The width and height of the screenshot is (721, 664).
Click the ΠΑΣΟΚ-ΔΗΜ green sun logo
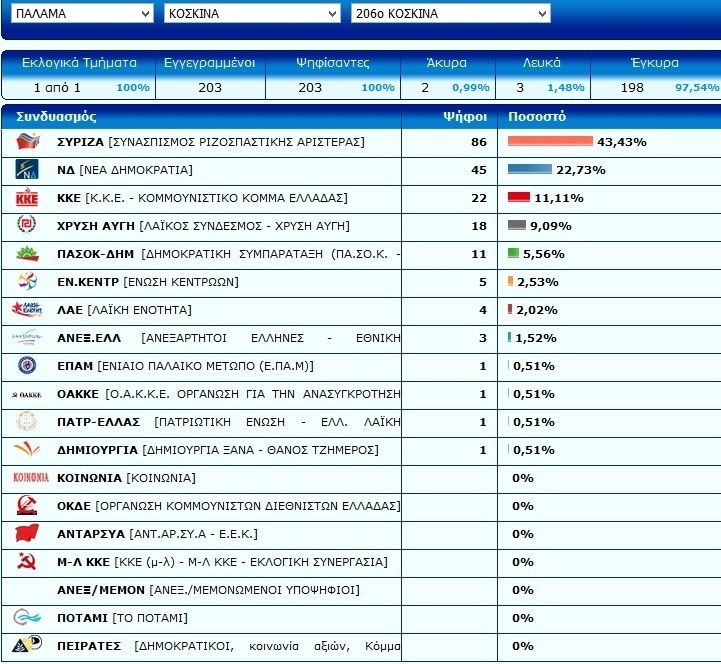coord(27,253)
